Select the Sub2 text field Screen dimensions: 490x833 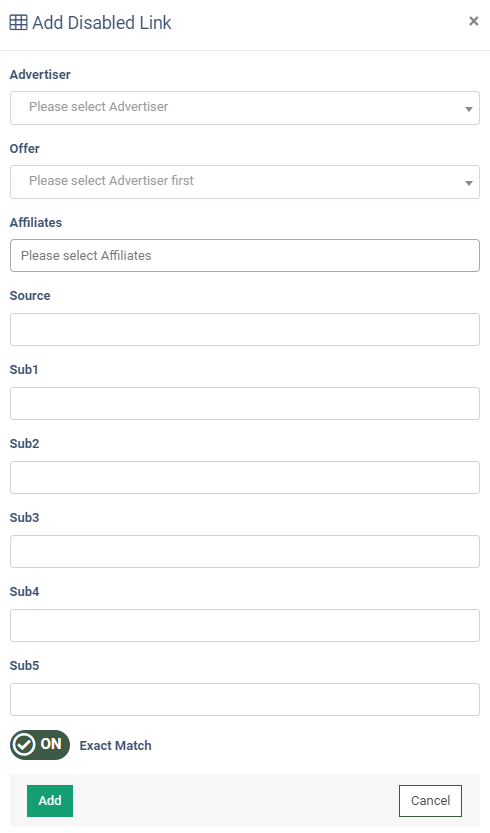[x=245, y=477]
